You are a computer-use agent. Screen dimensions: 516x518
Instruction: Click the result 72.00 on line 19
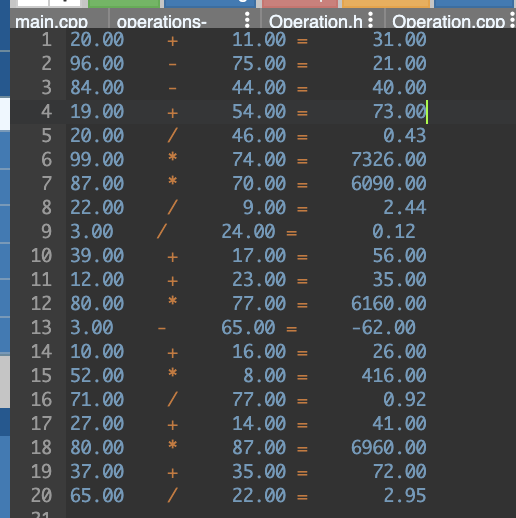(399, 472)
